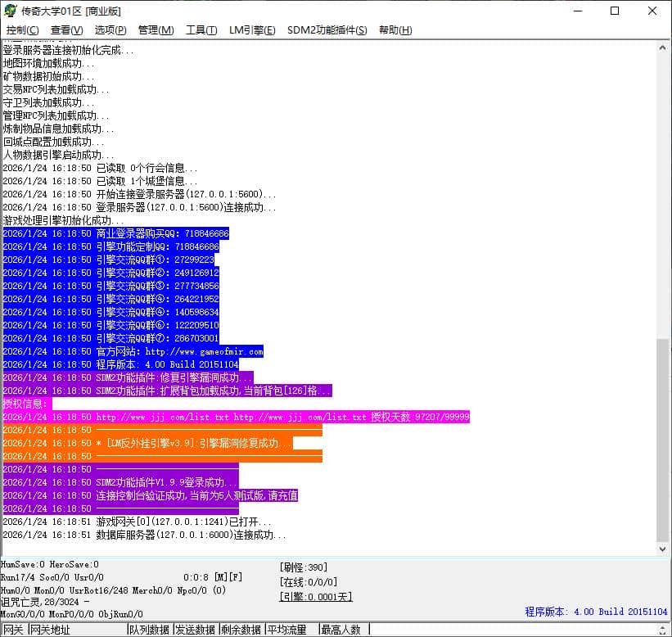This screenshot has height=637, width=672.
Task: Click the LM反外挂引擎v3.9 orange log line
Action: tap(148, 443)
